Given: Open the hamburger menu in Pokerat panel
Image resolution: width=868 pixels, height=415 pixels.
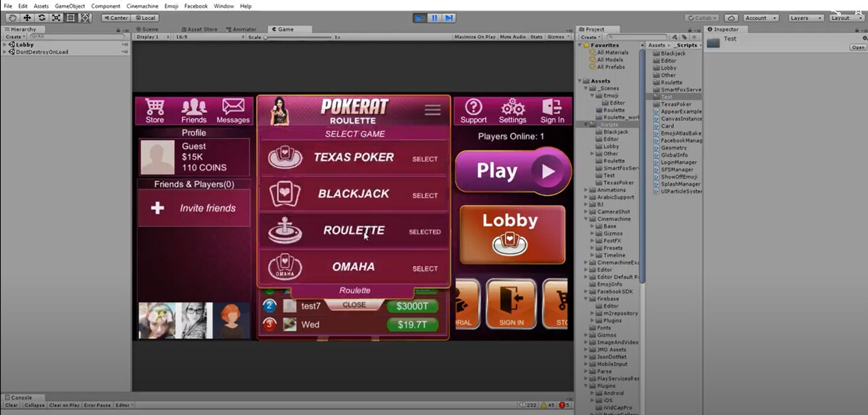Looking at the screenshot, I should pos(433,110).
